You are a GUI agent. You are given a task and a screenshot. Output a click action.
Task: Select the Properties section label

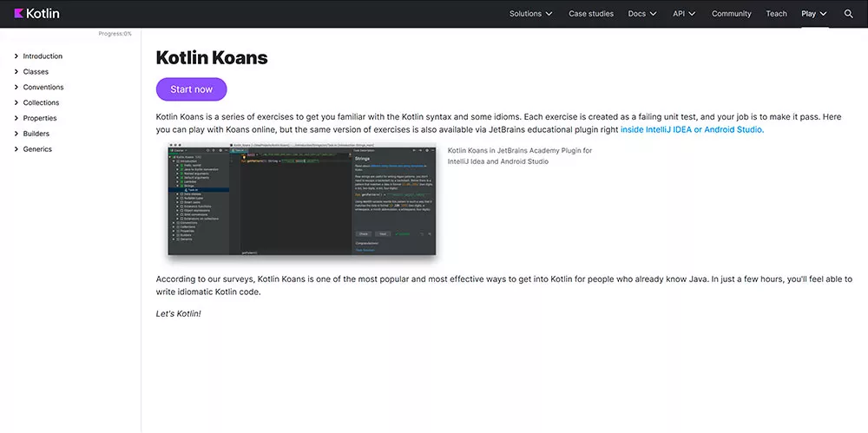tap(40, 118)
